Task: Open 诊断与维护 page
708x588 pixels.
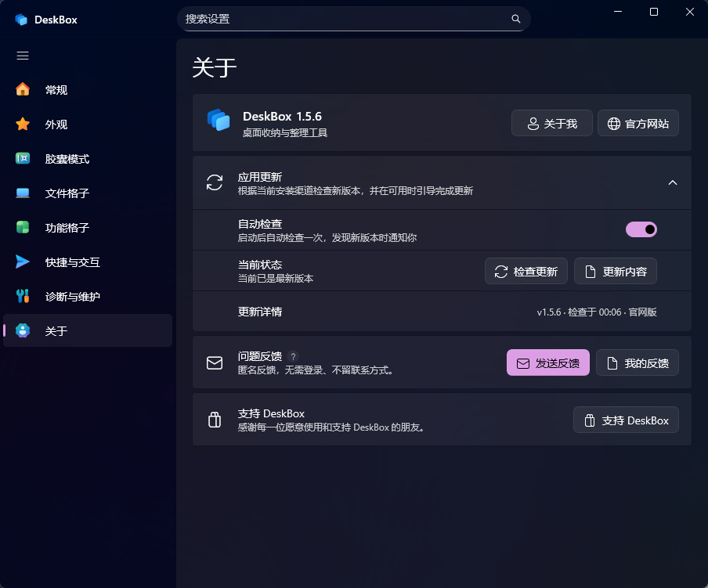Action: point(88,297)
